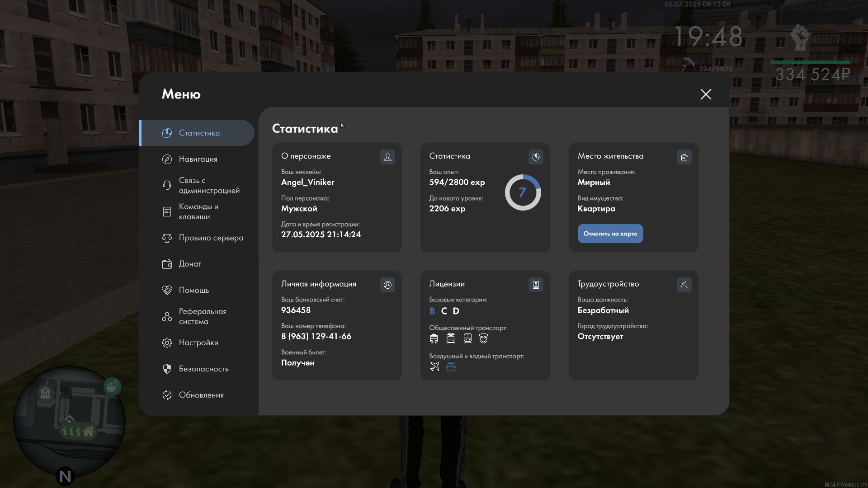868x488 pixels.
Task: Open the Безопасность section
Action: [197, 369]
